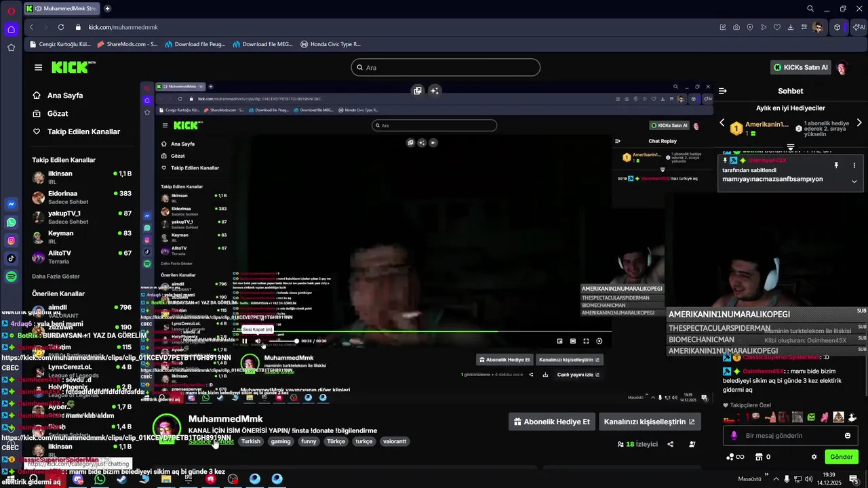Select yakupTV_1 channel in sidebar

[81, 218]
